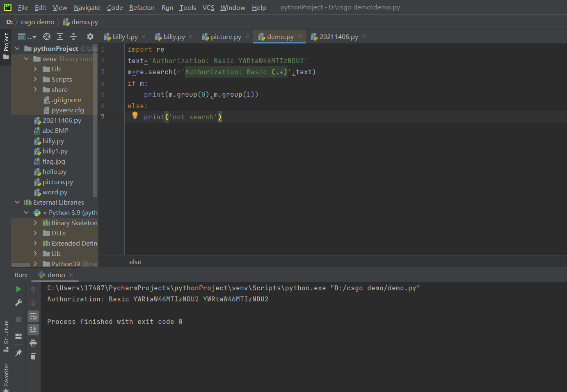Close the demo.py editor tab

point(300,36)
